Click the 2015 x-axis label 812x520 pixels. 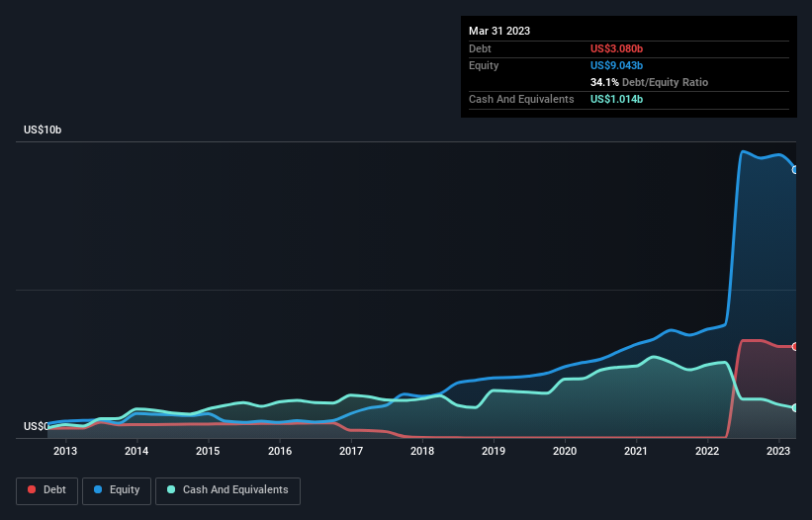208,451
